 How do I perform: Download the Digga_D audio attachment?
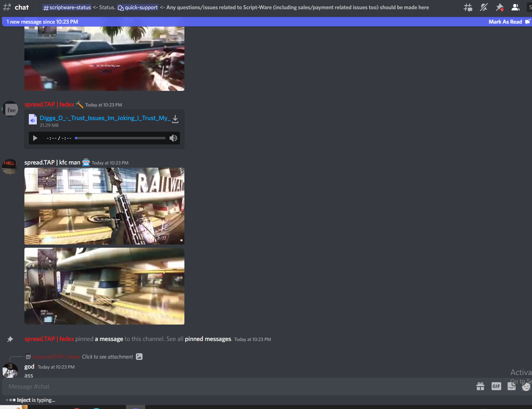click(x=175, y=119)
